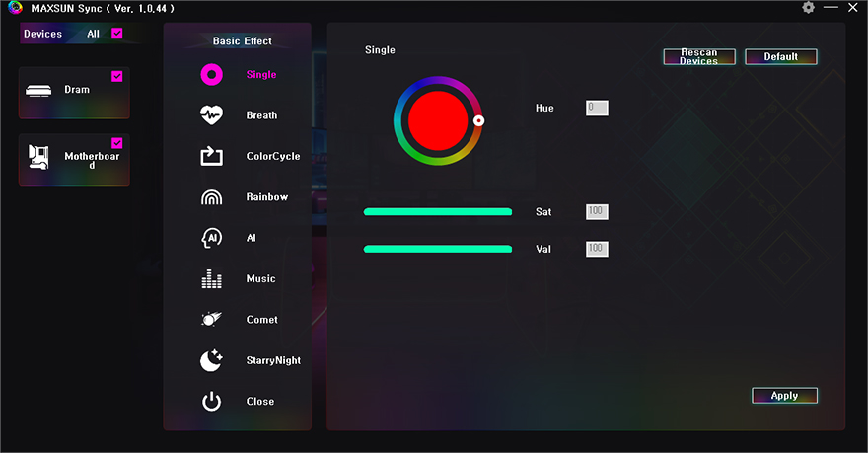Click the red color preview circle
The width and height of the screenshot is (868, 453).
tap(438, 120)
